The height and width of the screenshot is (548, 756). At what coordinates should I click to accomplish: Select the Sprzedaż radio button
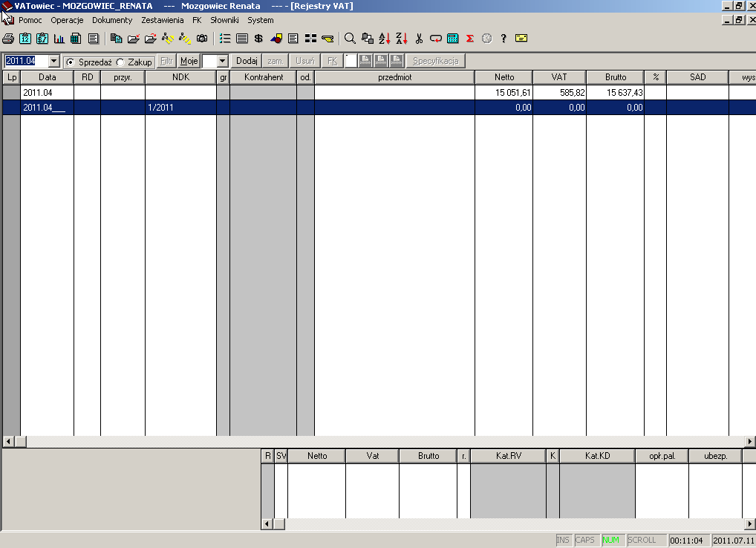pyautogui.click(x=71, y=62)
